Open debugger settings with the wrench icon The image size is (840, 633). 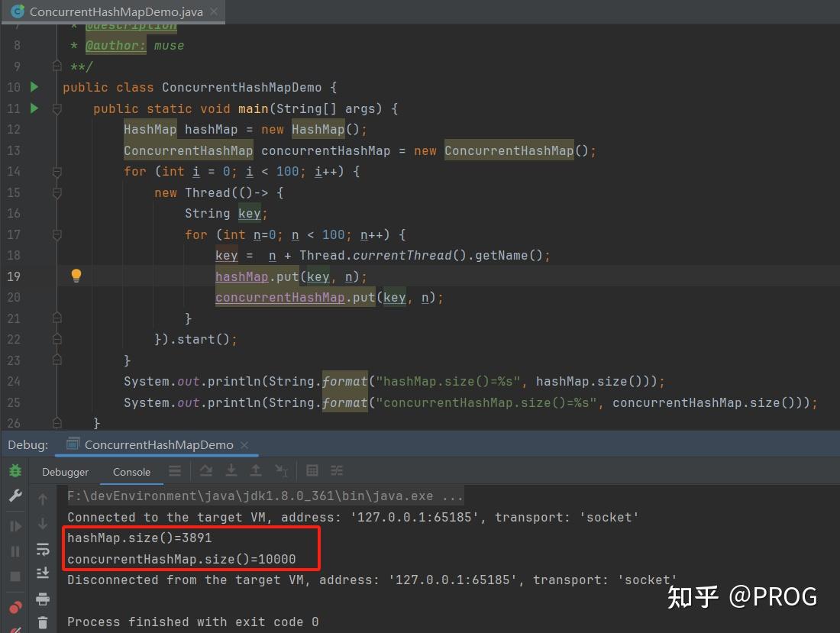point(14,496)
